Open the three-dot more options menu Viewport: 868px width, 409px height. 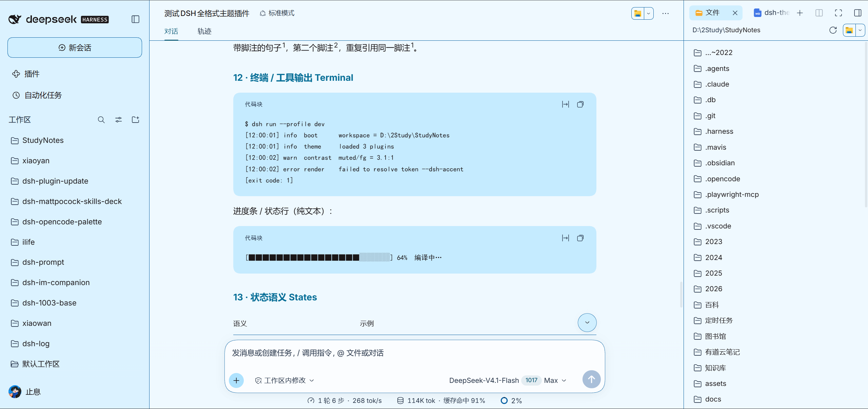click(666, 14)
